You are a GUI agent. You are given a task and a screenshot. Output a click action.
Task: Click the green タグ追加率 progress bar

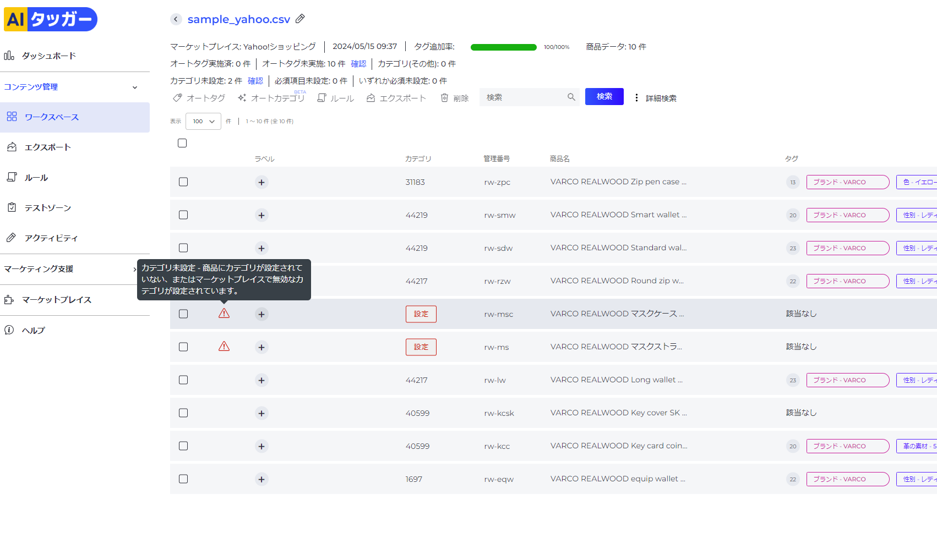point(504,47)
